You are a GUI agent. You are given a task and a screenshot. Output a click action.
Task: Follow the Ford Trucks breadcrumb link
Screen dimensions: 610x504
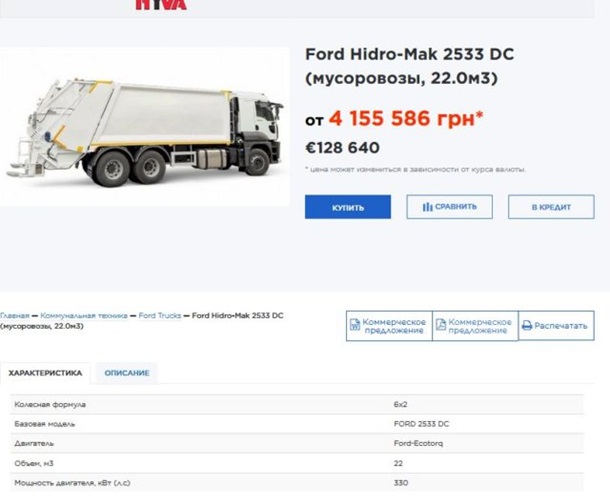click(x=160, y=316)
